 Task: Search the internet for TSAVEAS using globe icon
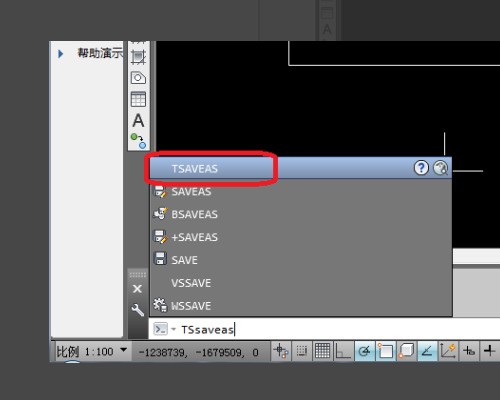(x=440, y=168)
